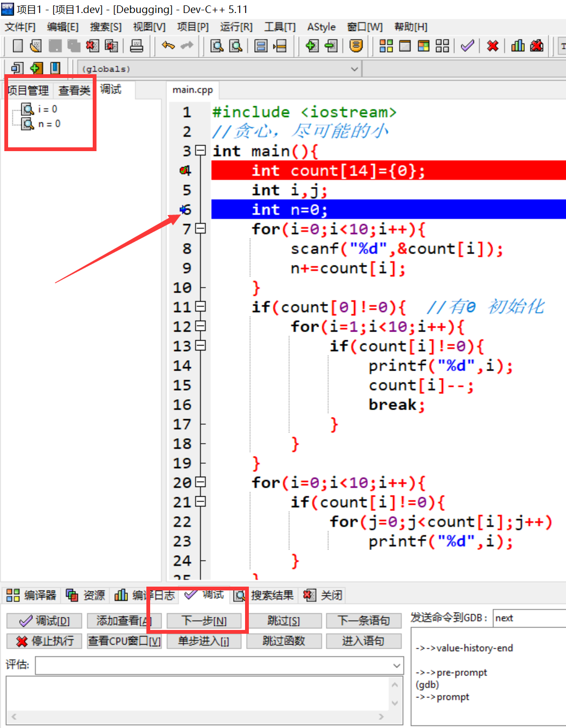
Task: Click the Print icon on the toolbar
Action: [137, 46]
